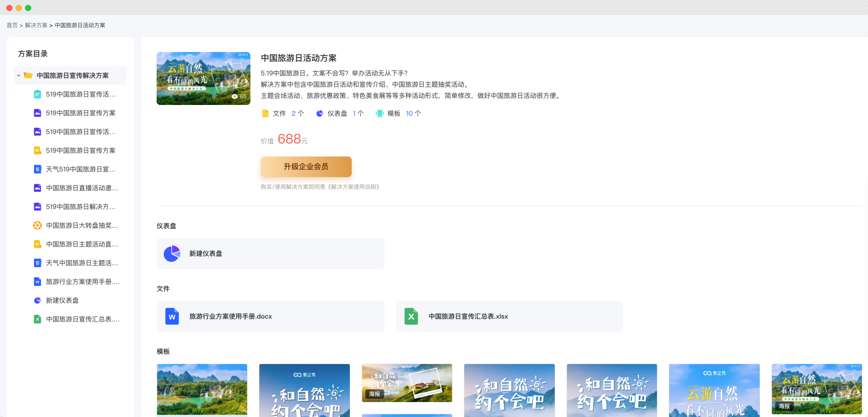Click Word icon beside 旅游行业方案使用手册 in sidebar
The height and width of the screenshot is (417, 868).
(38, 282)
